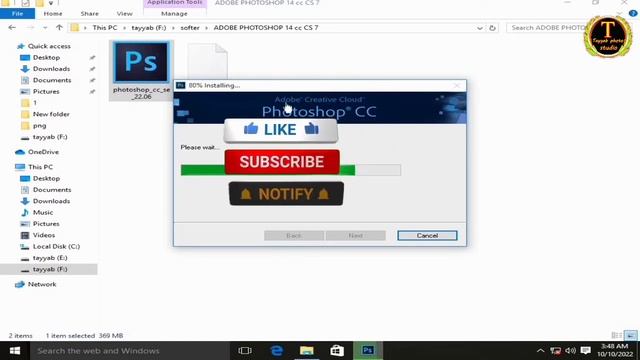This screenshot has width=640, height=360.
Task: Select This PC in navigation pane
Action: point(40,167)
